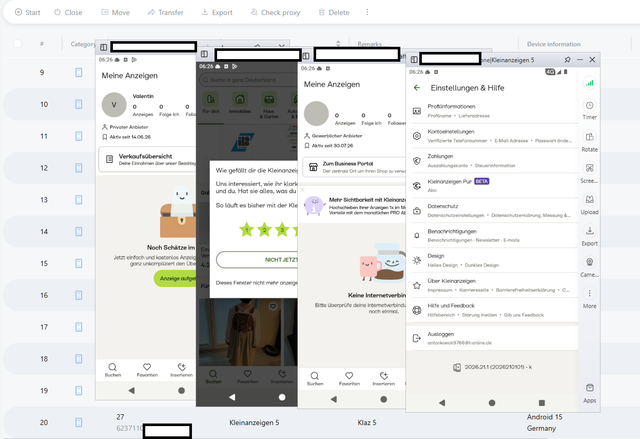This screenshot has width=640, height=439.
Task: Open Datenschutz settings entry
Action: (x=492, y=211)
